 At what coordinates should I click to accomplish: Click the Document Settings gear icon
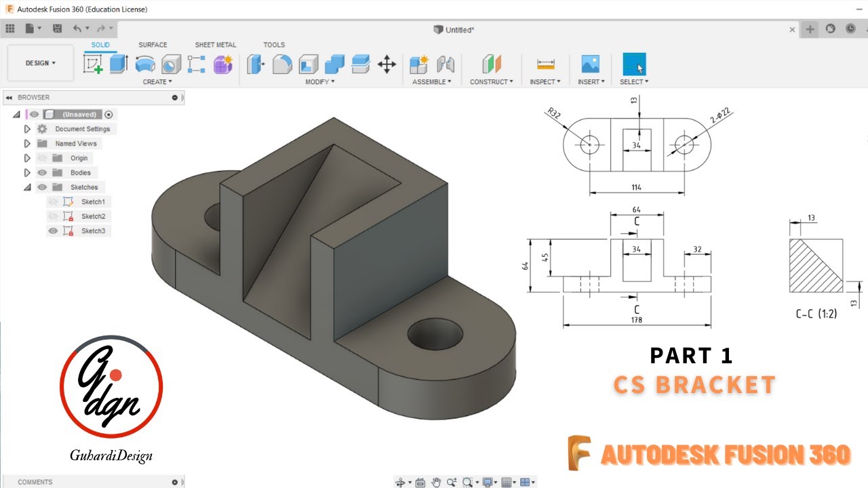(x=42, y=129)
